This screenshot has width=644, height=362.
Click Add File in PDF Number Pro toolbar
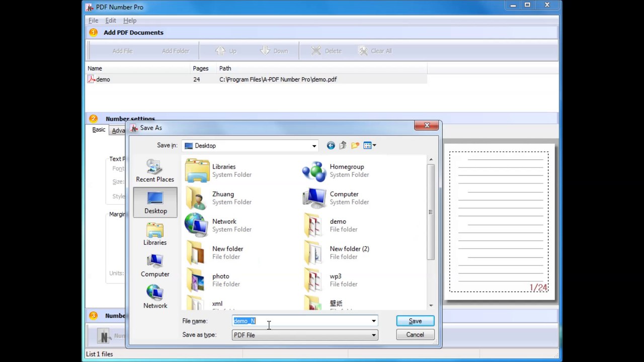coord(122,51)
